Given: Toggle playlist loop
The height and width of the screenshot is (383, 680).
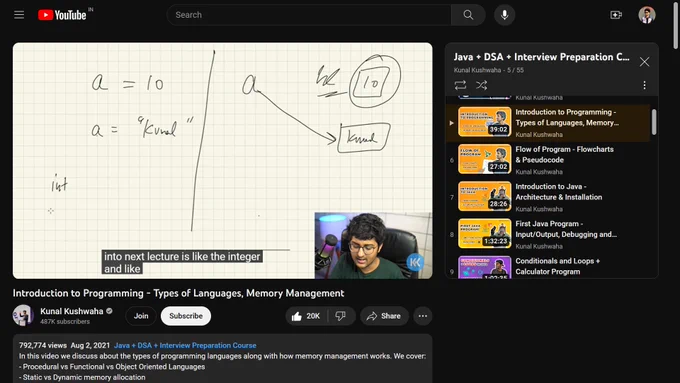Looking at the screenshot, I should pos(460,85).
